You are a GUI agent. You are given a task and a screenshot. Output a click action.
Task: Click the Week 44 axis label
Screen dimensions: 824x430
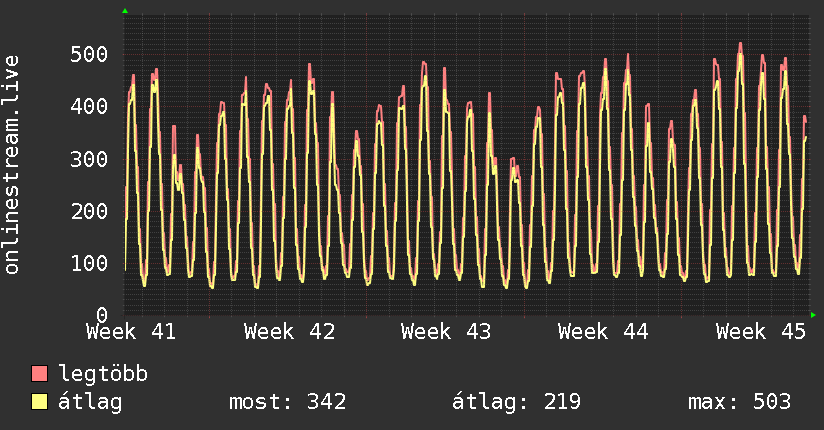[603, 332]
